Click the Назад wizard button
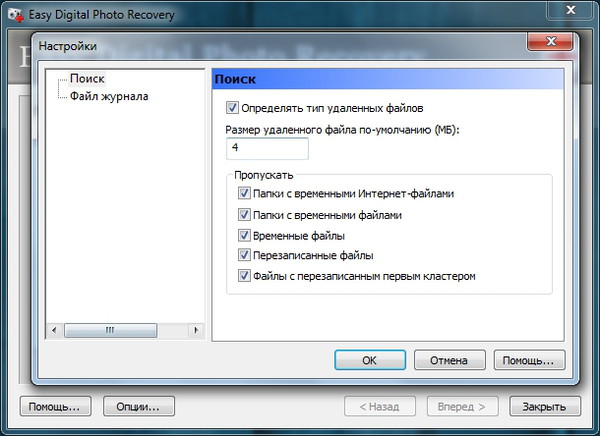 click(x=380, y=406)
